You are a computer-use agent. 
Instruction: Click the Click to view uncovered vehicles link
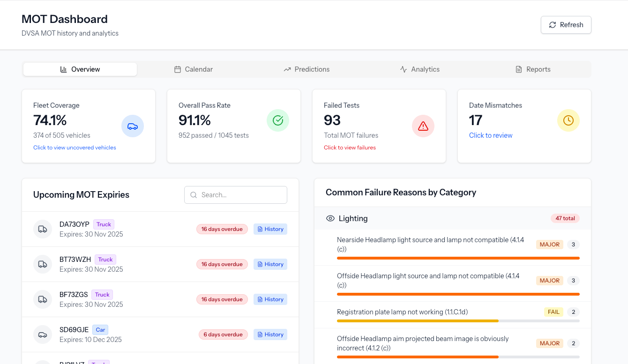tap(75, 147)
